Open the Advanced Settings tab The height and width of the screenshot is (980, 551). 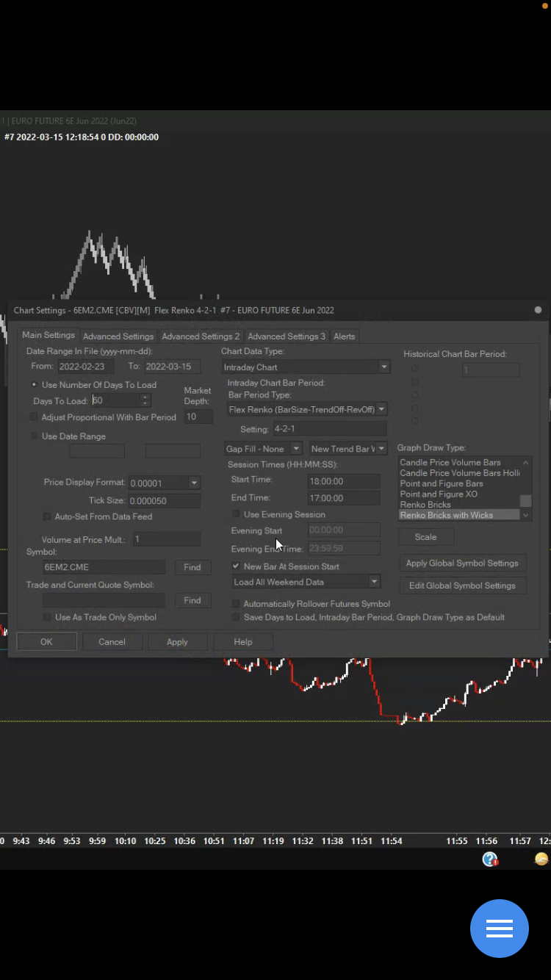click(x=118, y=336)
